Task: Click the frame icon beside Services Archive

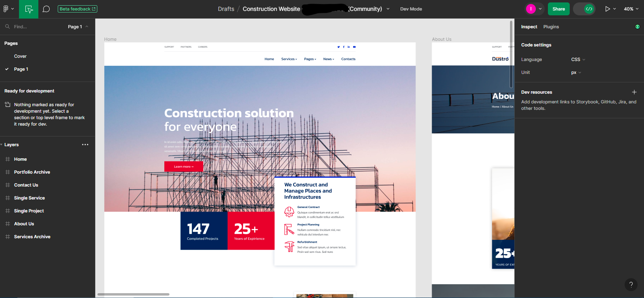Action: tap(7, 237)
